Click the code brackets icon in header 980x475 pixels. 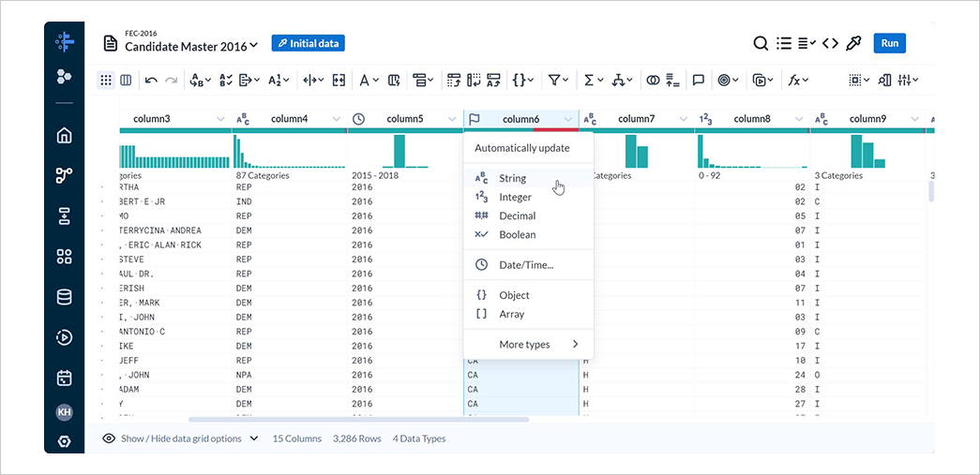coord(830,43)
